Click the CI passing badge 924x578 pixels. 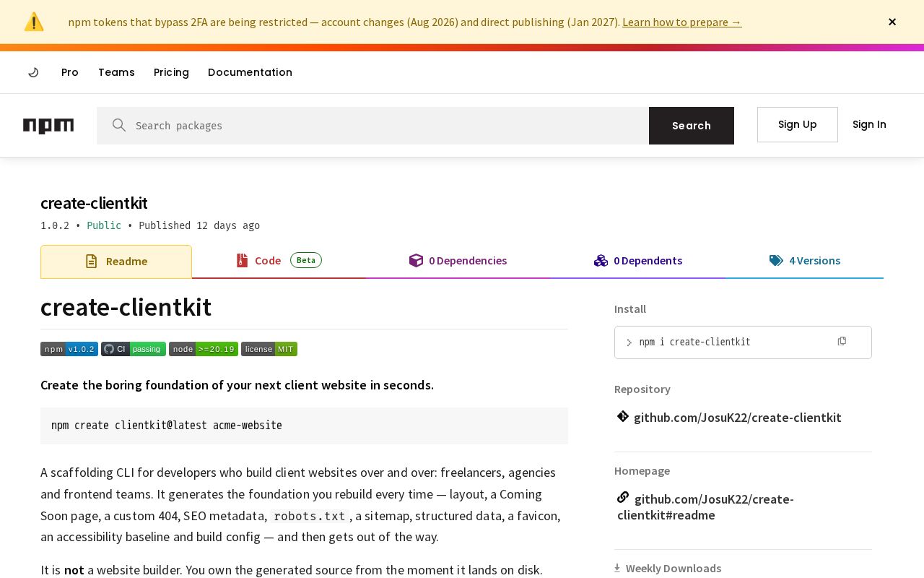click(134, 349)
